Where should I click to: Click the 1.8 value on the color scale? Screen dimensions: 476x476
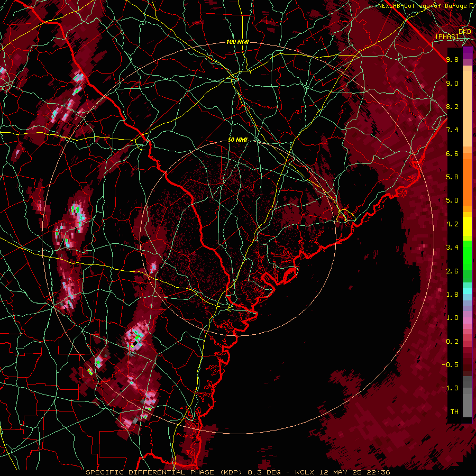[x=452, y=294]
